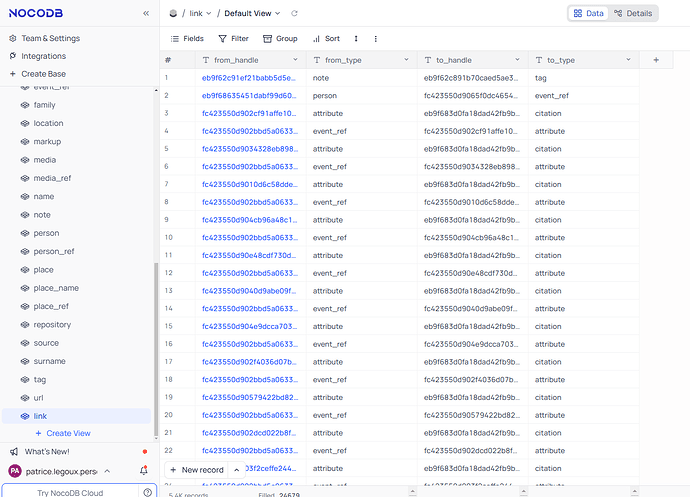Open Integrations page

tap(44, 56)
